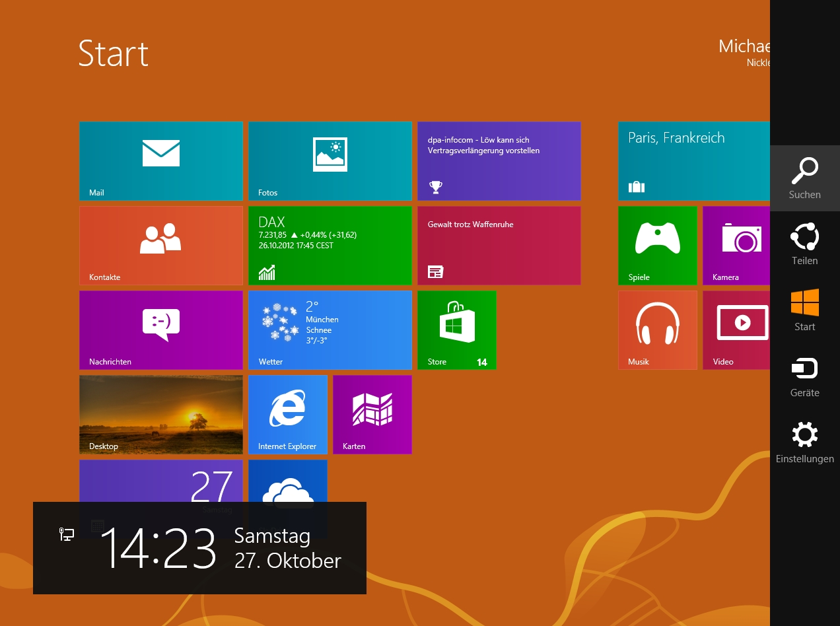Viewport: 840px width, 626px height.
Task: Select the Teilen share charm
Action: click(x=805, y=244)
